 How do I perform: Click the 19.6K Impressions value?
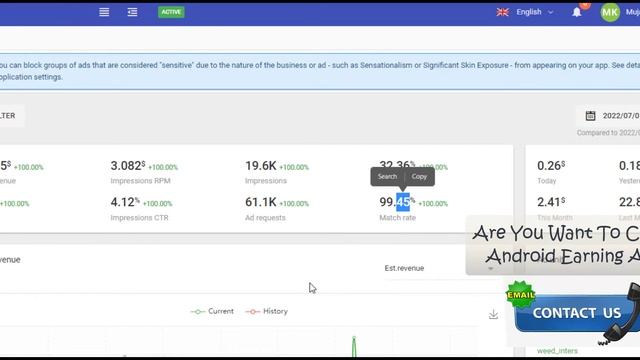(261, 166)
